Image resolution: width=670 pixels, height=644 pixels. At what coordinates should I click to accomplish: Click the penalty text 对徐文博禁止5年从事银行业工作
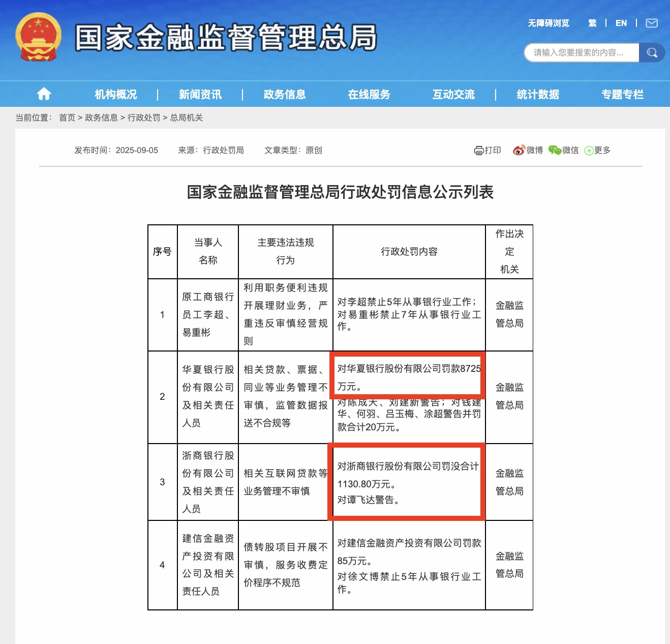[409, 583]
